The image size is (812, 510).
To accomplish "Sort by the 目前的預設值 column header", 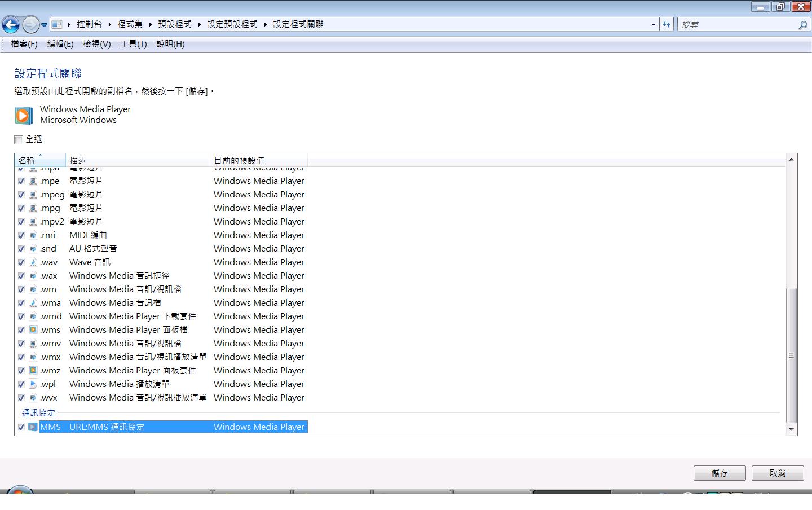I will [x=259, y=160].
